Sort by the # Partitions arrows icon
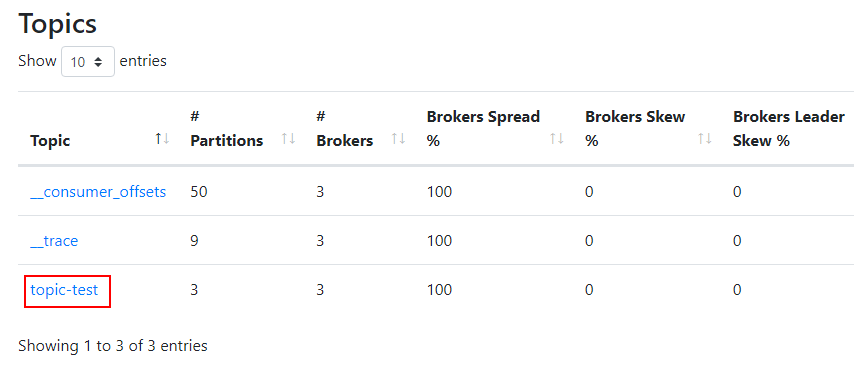The image size is (854, 371). point(288,139)
